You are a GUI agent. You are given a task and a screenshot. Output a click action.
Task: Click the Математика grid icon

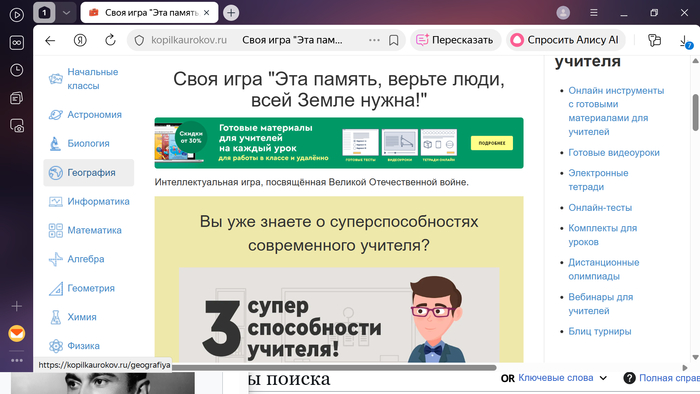55,230
